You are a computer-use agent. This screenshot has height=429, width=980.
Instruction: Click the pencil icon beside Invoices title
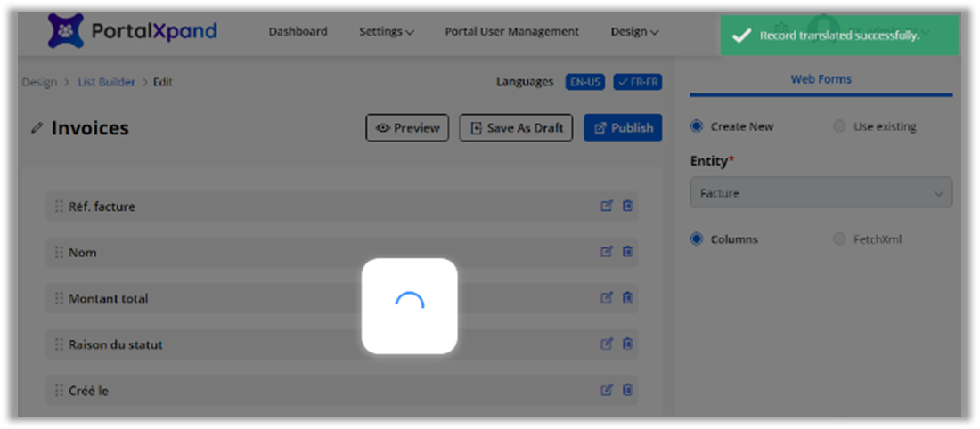coord(37,128)
